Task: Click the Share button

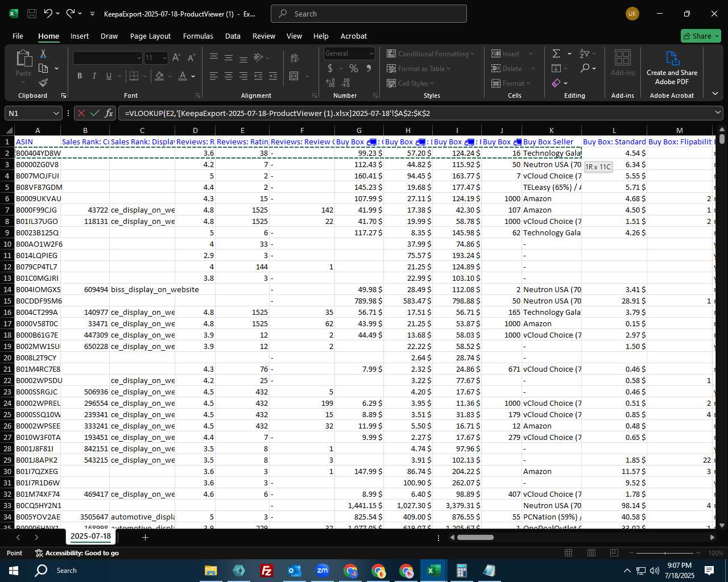Action: [701, 36]
